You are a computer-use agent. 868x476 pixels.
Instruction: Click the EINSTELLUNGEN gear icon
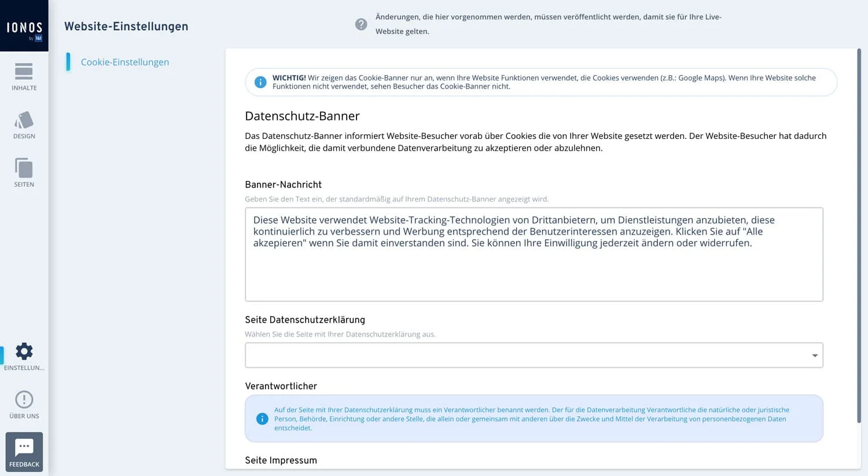point(24,351)
